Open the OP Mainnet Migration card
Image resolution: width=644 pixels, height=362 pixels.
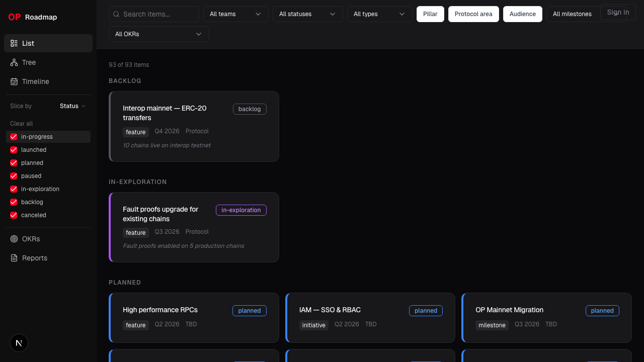click(x=546, y=318)
